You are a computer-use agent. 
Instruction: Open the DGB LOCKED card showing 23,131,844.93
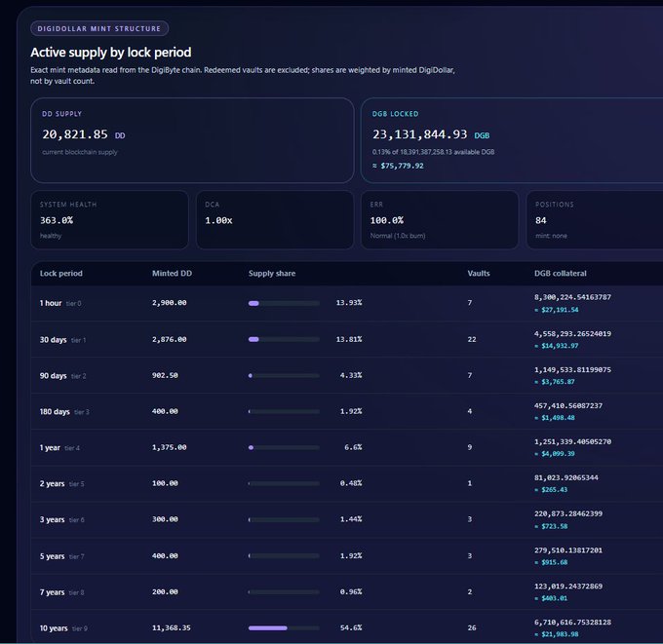click(512, 140)
